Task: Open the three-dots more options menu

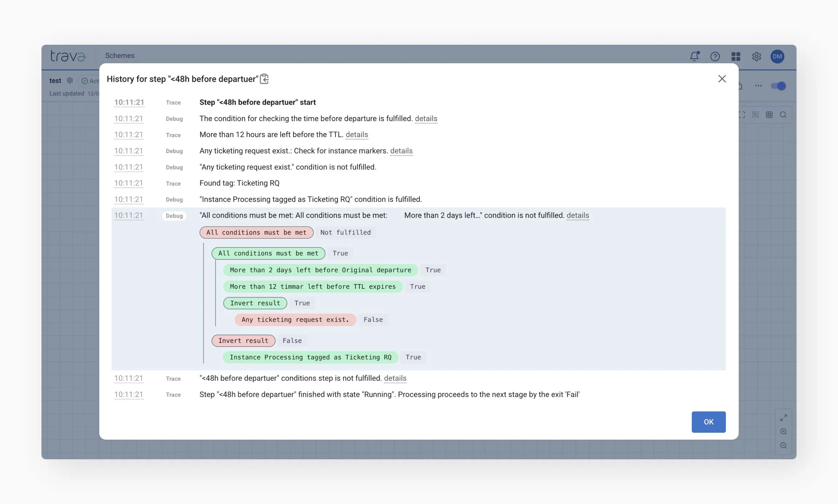Action: click(x=758, y=86)
